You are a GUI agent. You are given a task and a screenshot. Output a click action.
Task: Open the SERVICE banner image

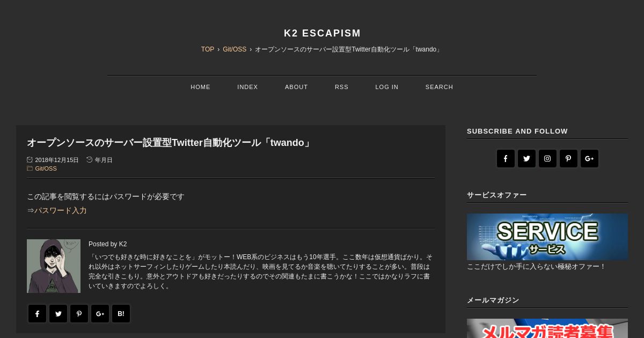tap(547, 237)
